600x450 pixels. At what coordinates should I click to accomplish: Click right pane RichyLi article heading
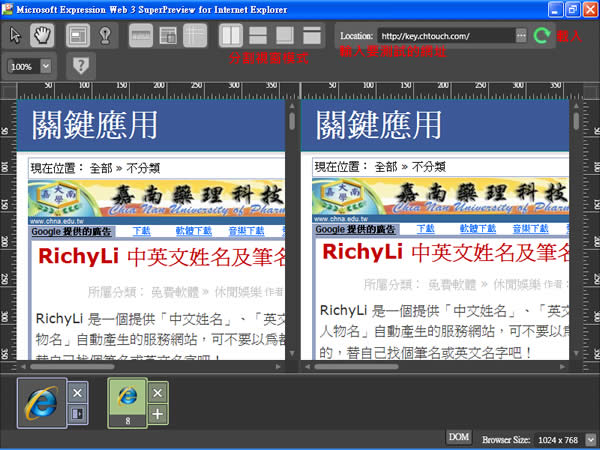445,252
